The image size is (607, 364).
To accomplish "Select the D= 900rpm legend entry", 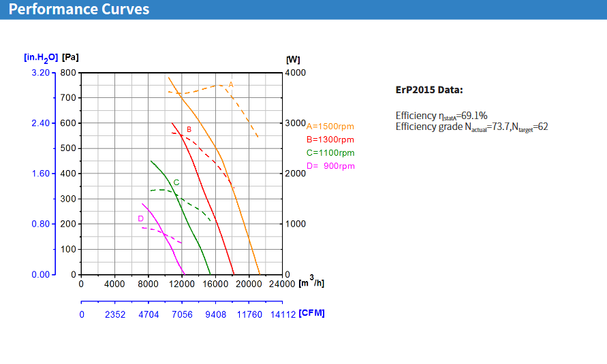I will (330, 166).
